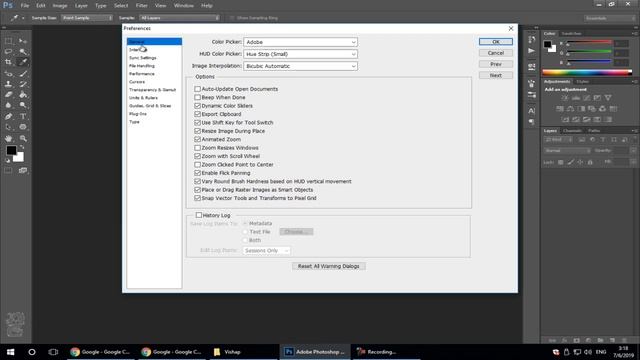Viewport: 640px width, 360px height.
Task: Disable Use Shift Key for Tool Switch
Action: point(198,122)
